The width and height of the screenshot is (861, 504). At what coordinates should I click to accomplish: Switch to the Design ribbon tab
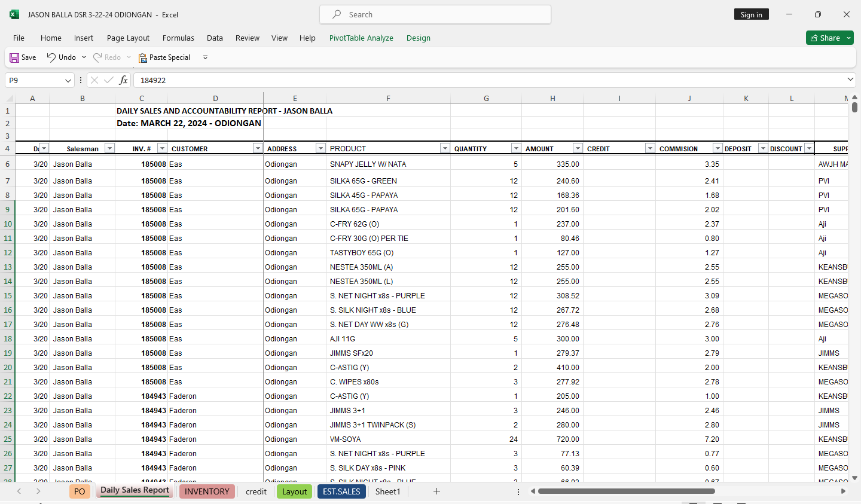(419, 38)
